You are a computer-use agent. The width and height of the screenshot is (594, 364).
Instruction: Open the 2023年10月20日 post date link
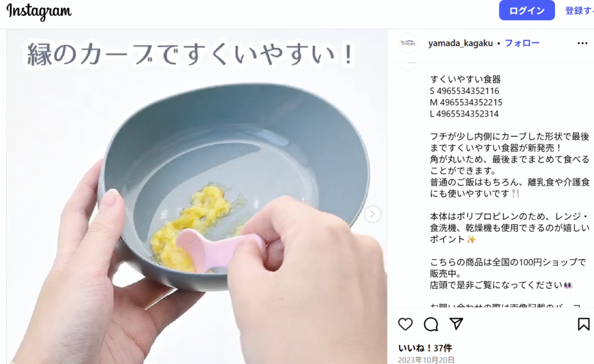(x=426, y=360)
